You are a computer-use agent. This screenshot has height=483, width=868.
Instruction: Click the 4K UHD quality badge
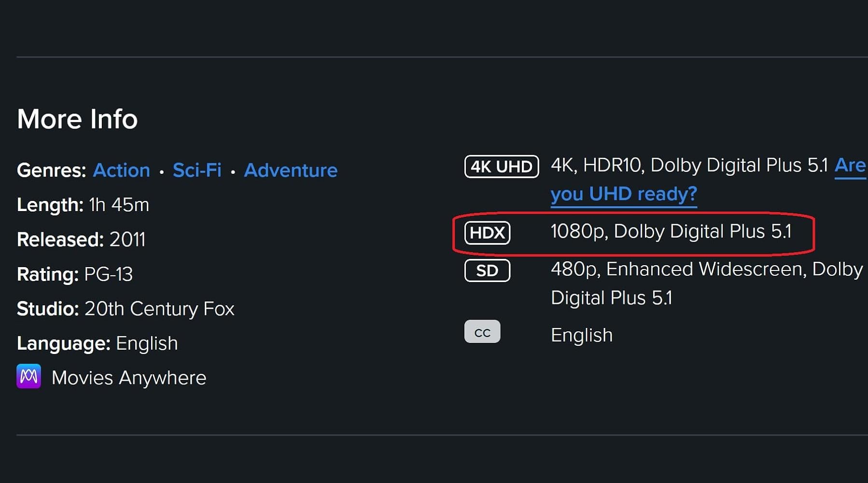coord(501,167)
